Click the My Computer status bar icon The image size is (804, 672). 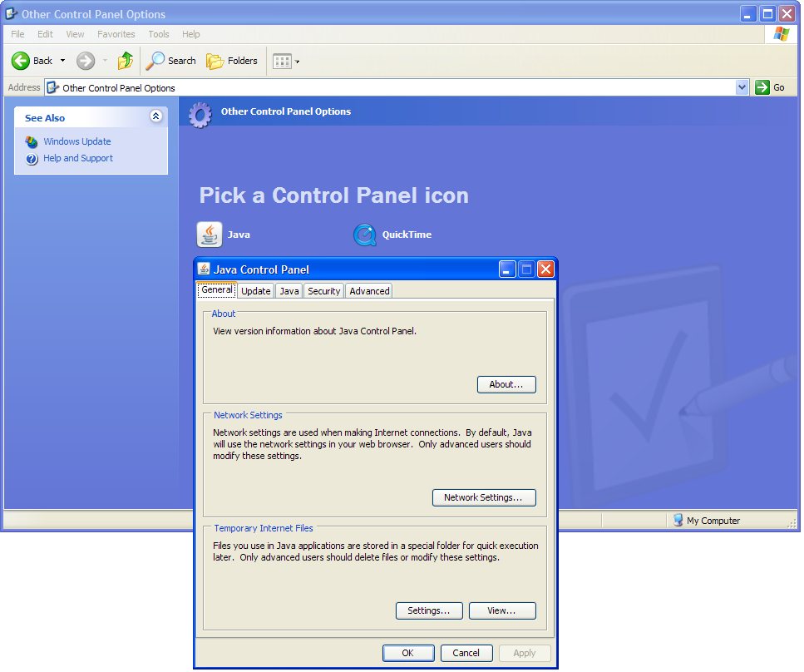tap(678, 520)
